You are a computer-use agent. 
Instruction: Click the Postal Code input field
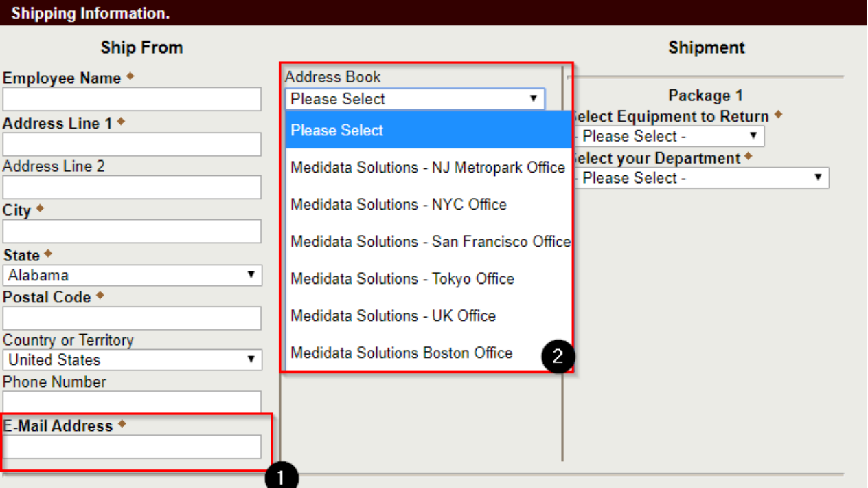[x=132, y=318]
